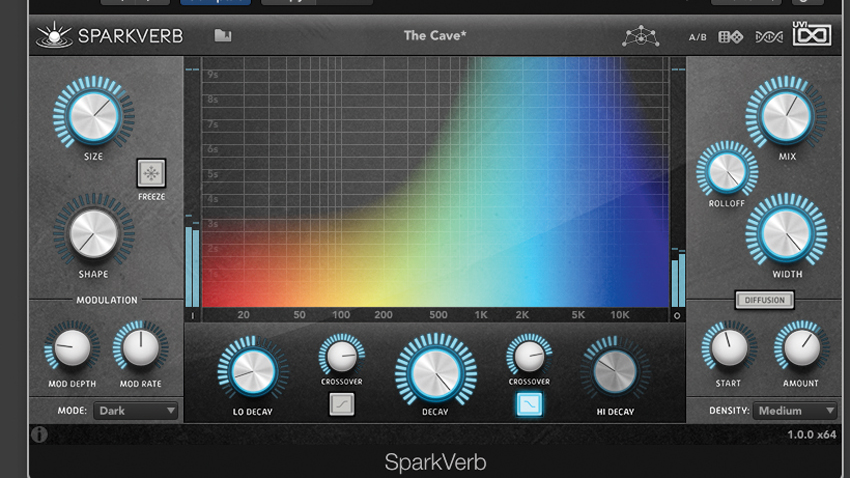Click the high Crossover knob
Image resolution: width=850 pixels, height=478 pixels.
click(x=529, y=356)
